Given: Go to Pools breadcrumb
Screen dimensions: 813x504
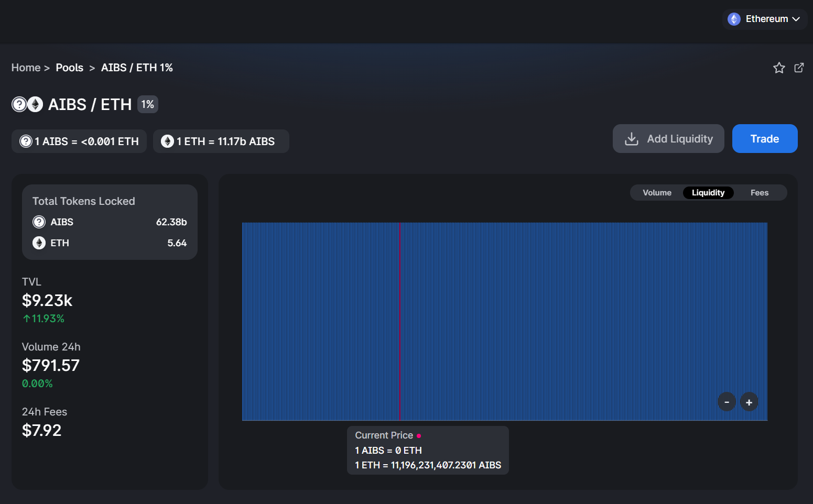Looking at the screenshot, I should (70, 68).
